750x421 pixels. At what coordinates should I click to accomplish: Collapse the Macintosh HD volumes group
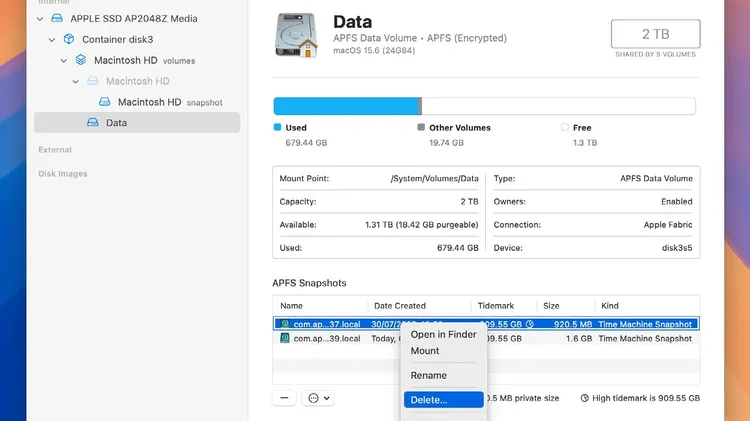click(64, 60)
